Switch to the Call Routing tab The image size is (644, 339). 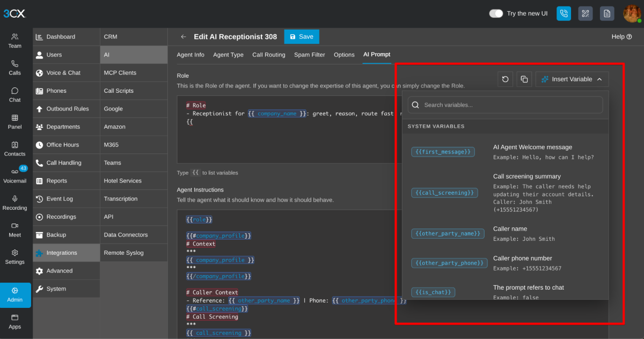point(269,55)
